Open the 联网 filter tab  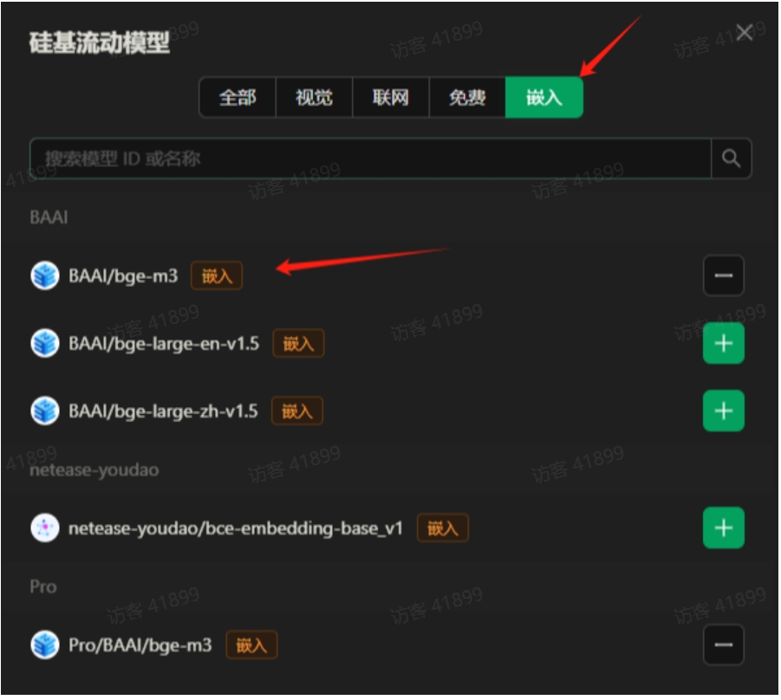[390, 98]
